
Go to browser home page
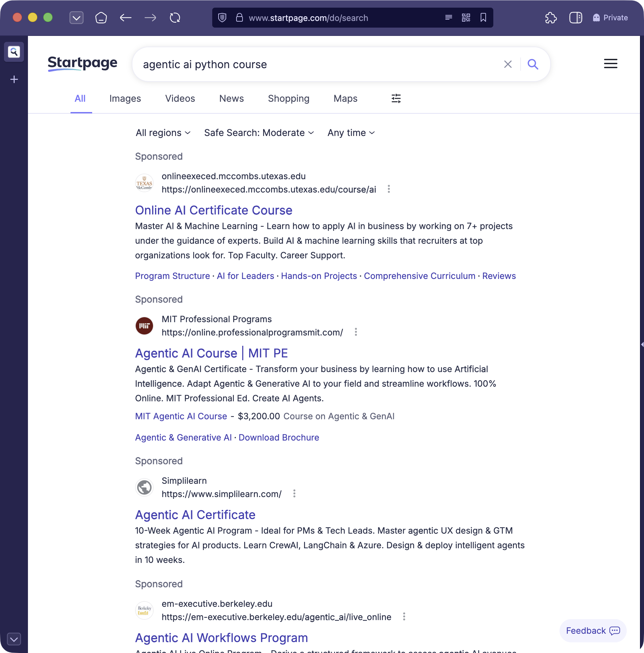tap(101, 18)
